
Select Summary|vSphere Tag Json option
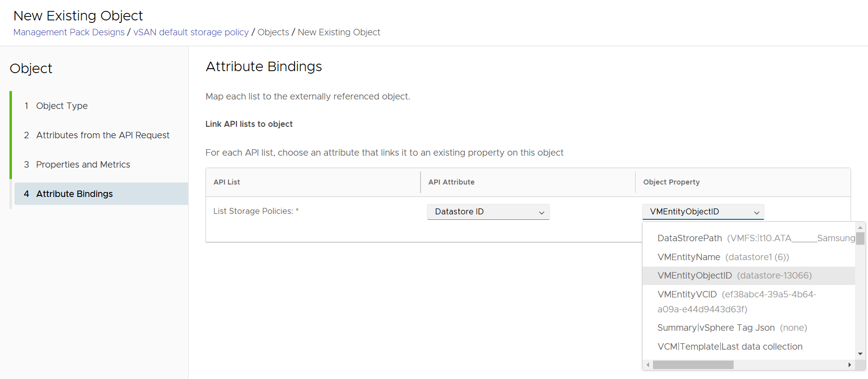click(x=716, y=328)
